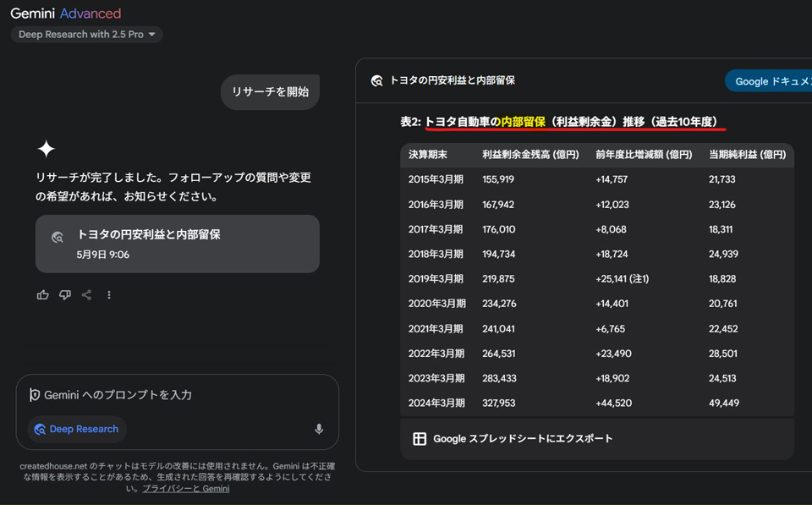This screenshot has height=505, width=812.
Task: Toggle the Deep Research chip in prompt box
Action: click(77, 429)
